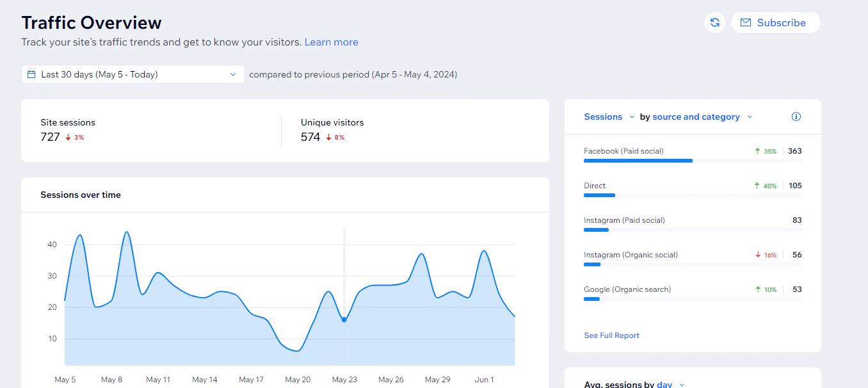Image resolution: width=868 pixels, height=388 pixels.
Task: Open the Sessions metric dropdown
Action: point(609,117)
